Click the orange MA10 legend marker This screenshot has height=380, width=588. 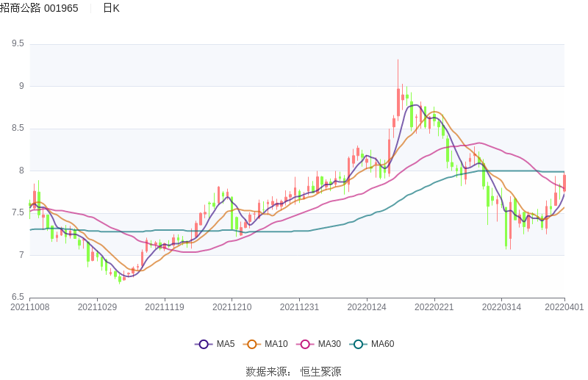[x=252, y=344]
